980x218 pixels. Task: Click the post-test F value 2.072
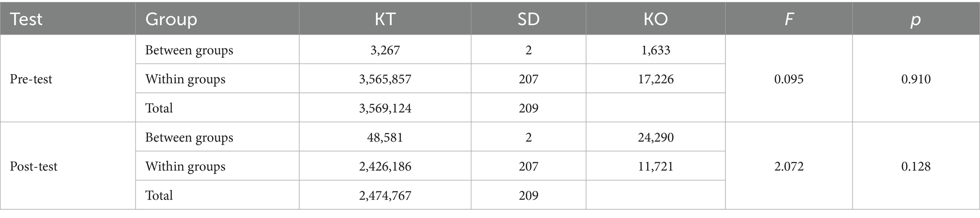tap(789, 166)
